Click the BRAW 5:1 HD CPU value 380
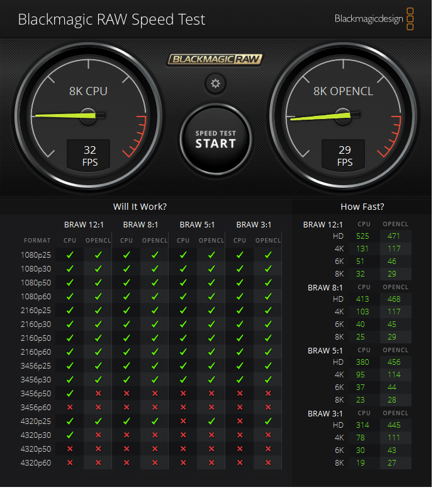 coord(362,362)
